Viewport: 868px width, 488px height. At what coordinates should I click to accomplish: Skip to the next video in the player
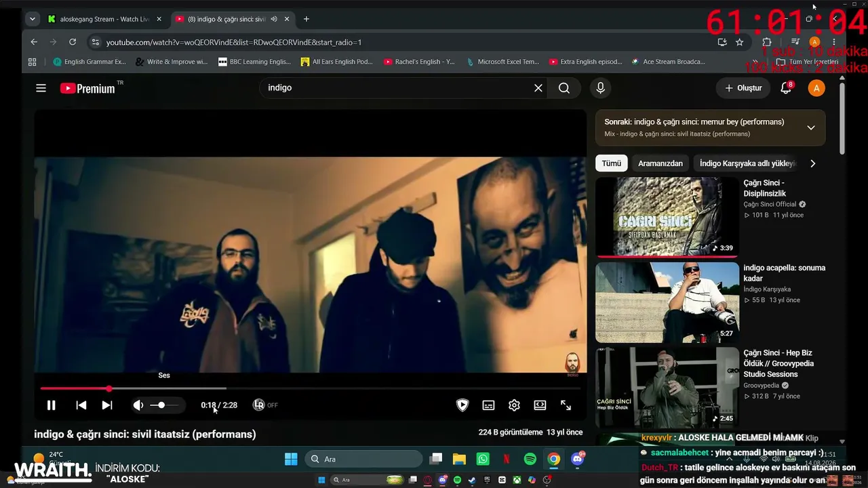click(107, 405)
